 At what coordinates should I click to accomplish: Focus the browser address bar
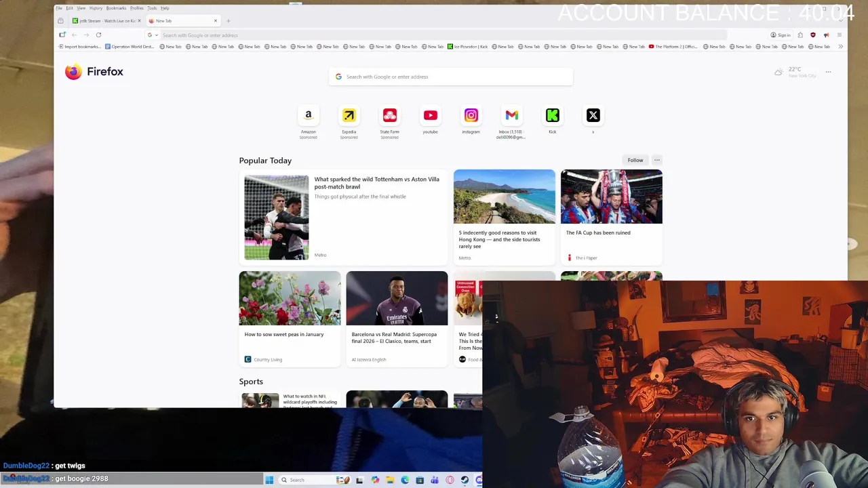pyautogui.click(x=437, y=35)
